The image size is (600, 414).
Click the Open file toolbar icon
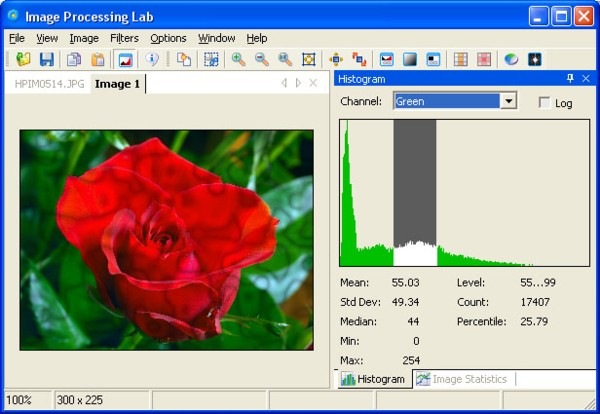23,59
